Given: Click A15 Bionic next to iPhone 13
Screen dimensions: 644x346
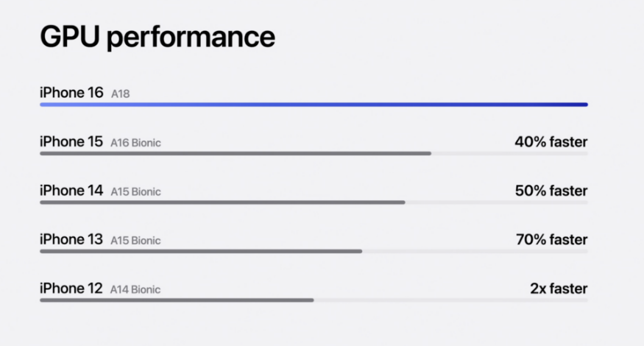Looking at the screenshot, I should [135, 241].
